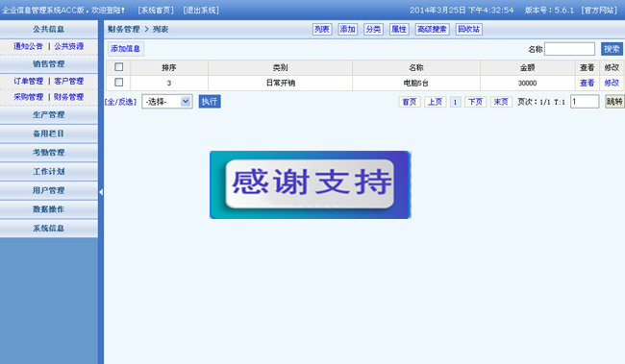Go to 首页 pagination button
The image size is (625, 364).
(410, 102)
